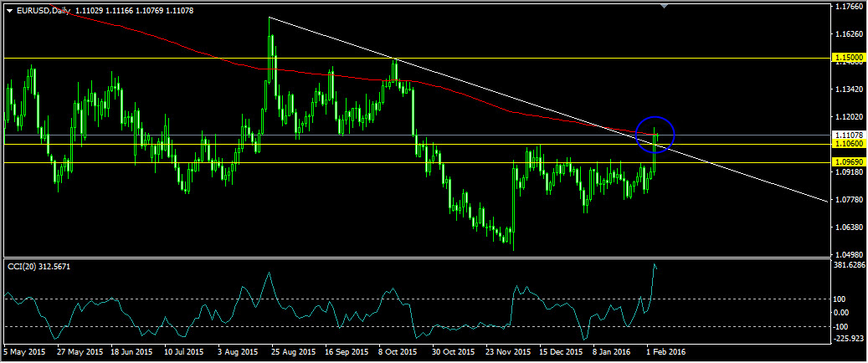Click the -100 level on CCI scale

point(843,326)
